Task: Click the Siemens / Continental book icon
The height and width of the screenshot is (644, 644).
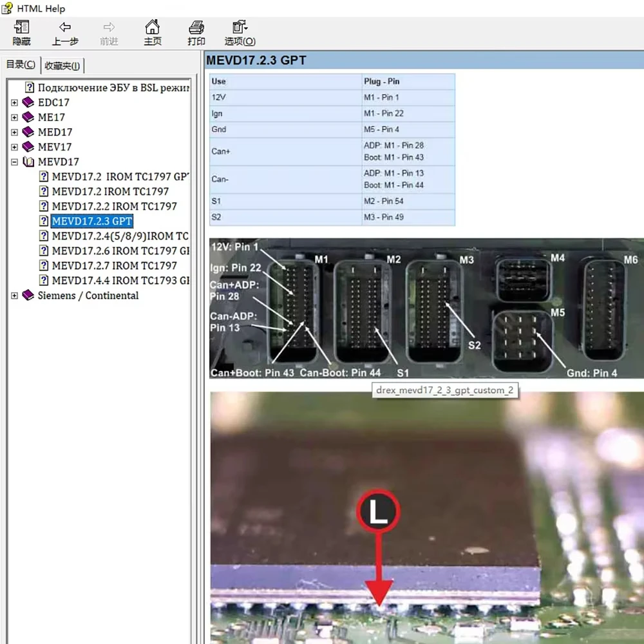Action: [28, 296]
